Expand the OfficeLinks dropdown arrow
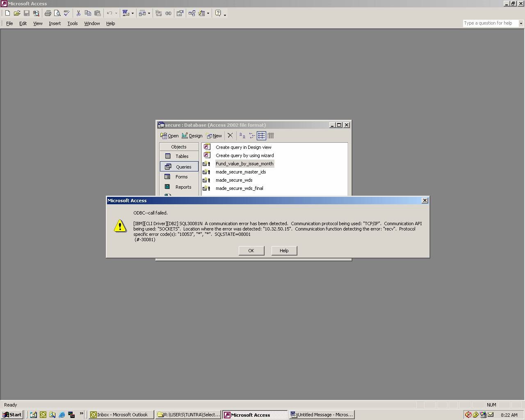 coord(132,13)
